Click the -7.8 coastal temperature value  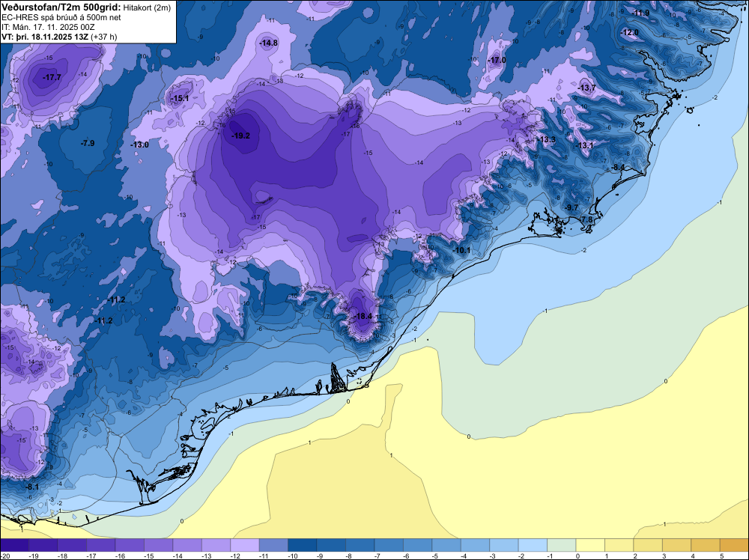[x=586, y=219]
